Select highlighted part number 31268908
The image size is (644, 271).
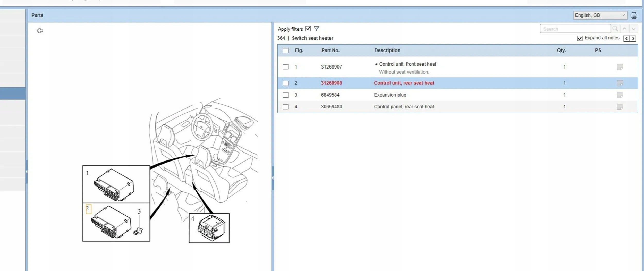point(332,83)
